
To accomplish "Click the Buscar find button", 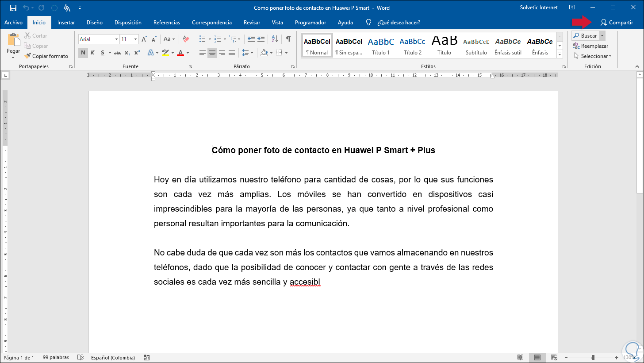I will click(585, 36).
